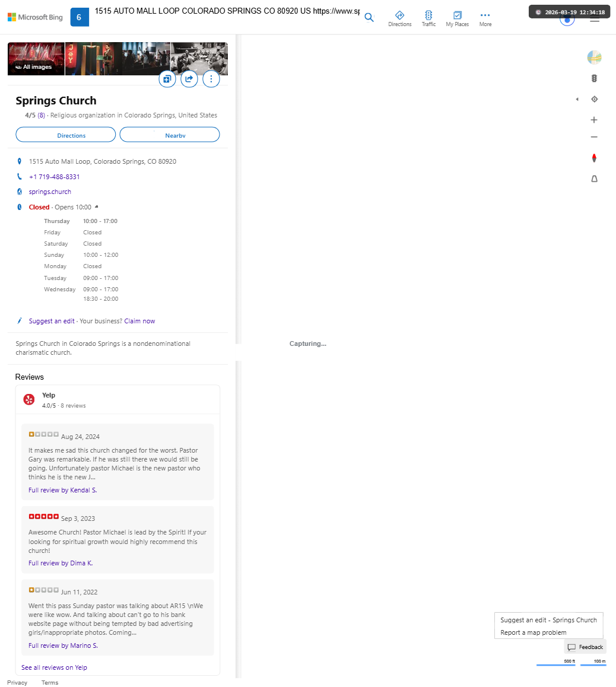Image resolution: width=616 pixels, height=687 pixels.
Task: Save Springs Church to a collection
Action: click(x=167, y=79)
